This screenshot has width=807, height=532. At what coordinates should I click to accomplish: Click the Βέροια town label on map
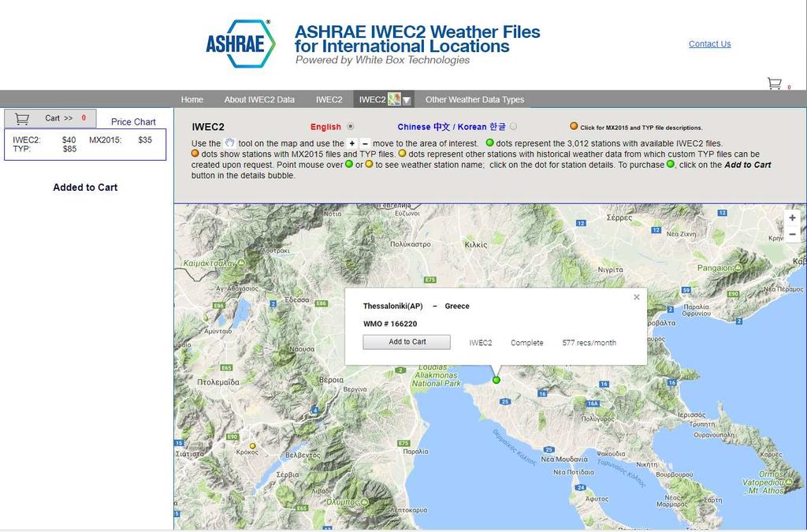click(332, 380)
